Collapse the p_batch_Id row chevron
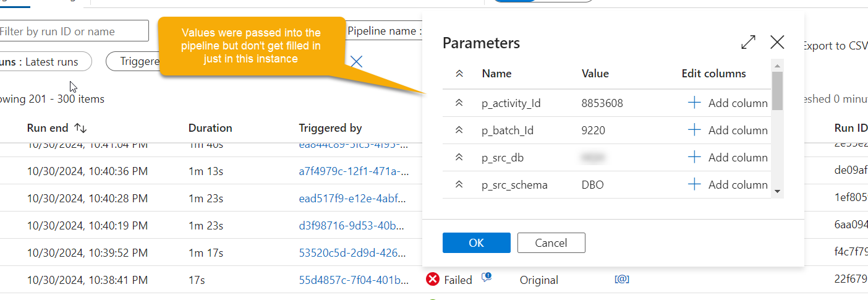The height and width of the screenshot is (300, 868). coord(459,131)
